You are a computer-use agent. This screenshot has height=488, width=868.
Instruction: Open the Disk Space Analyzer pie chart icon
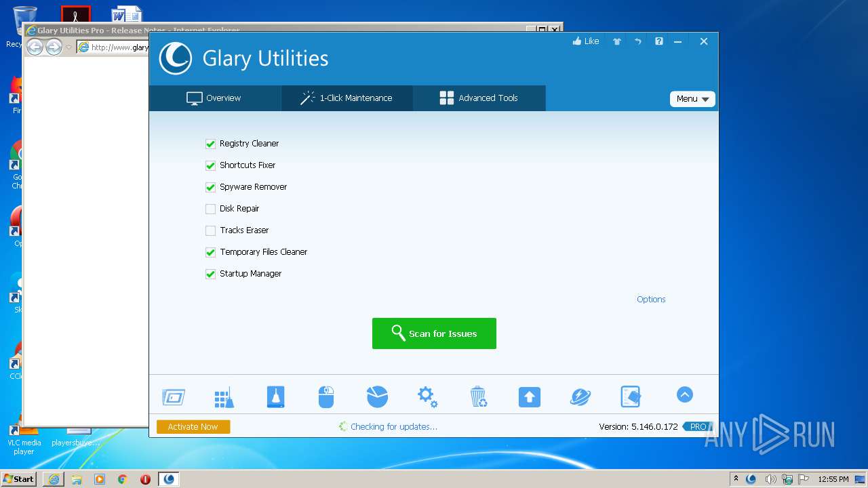coord(377,396)
